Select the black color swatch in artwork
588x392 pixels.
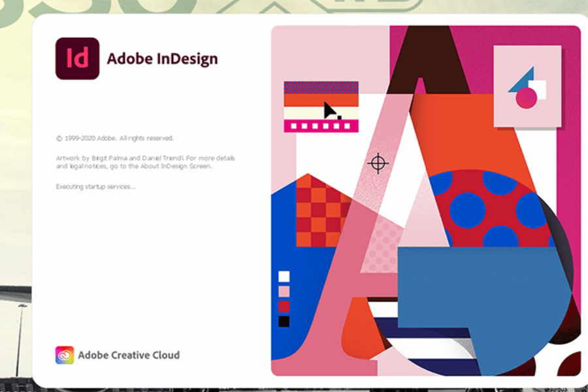[x=284, y=321]
